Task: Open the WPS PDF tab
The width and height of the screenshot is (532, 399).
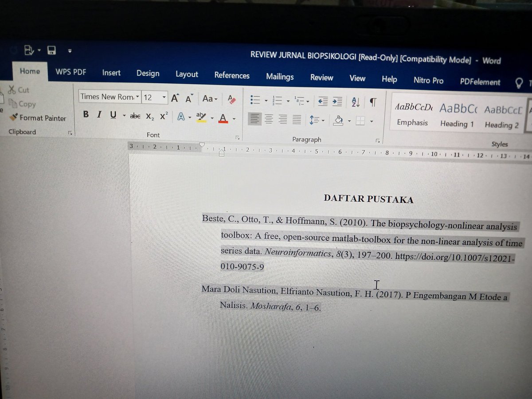Action: [71, 72]
